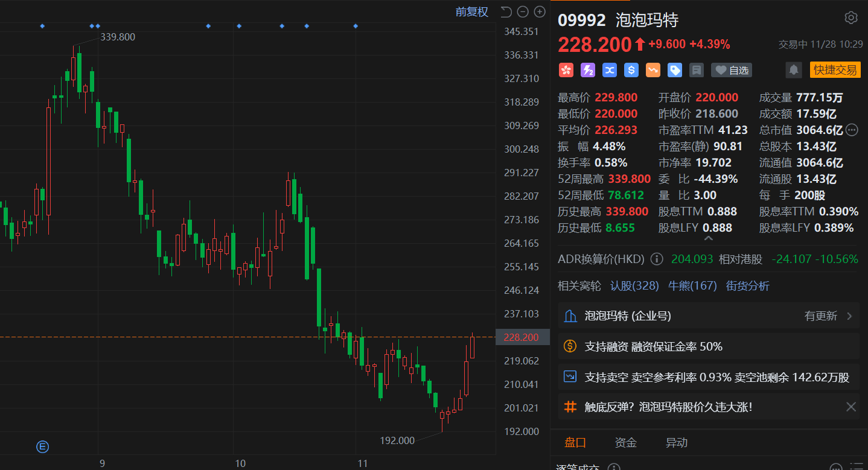Viewport: 868px width, 470px height.
Task: Click the purple flash order icon
Action: click(x=588, y=70)
